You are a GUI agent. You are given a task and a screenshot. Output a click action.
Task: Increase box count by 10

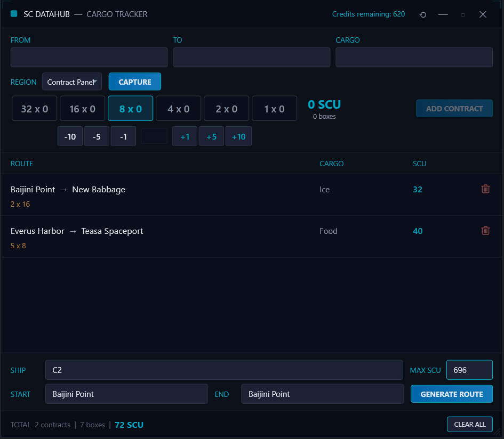238,136
